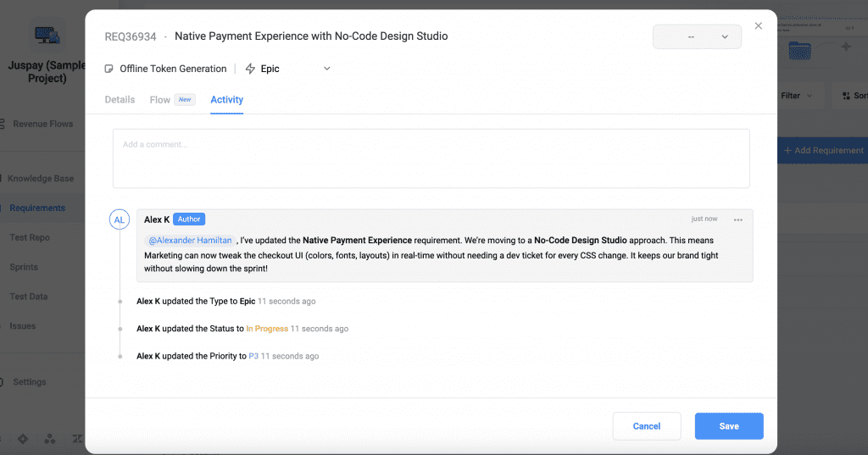Click the diamond icon in bottom bar

[22, 439]
